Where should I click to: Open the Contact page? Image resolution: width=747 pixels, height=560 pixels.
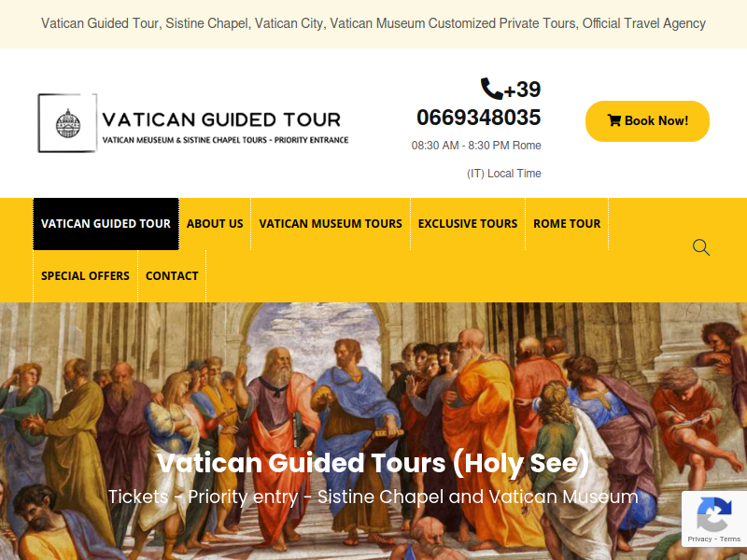[172, 276]
